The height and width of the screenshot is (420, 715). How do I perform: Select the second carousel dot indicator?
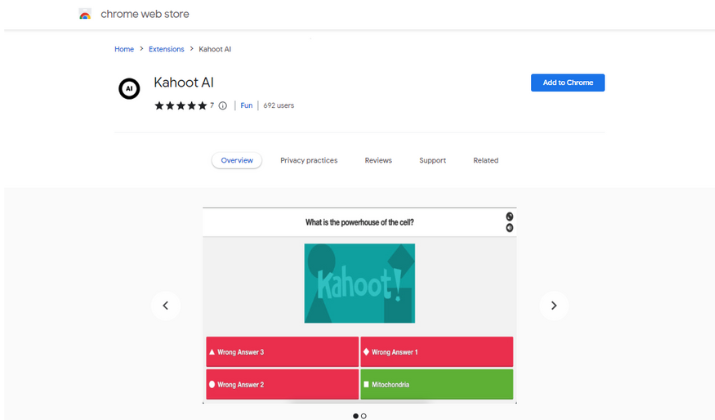pyautogui.click(x=363, y=416)
